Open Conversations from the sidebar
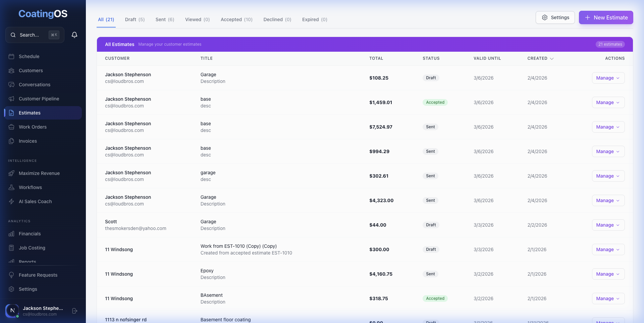 12,85
